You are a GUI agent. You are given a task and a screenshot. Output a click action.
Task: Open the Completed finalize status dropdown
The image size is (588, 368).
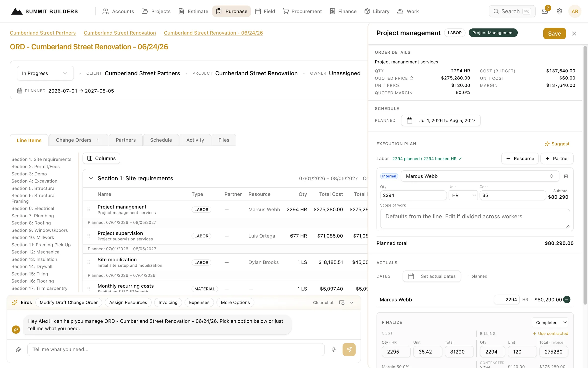550,322
